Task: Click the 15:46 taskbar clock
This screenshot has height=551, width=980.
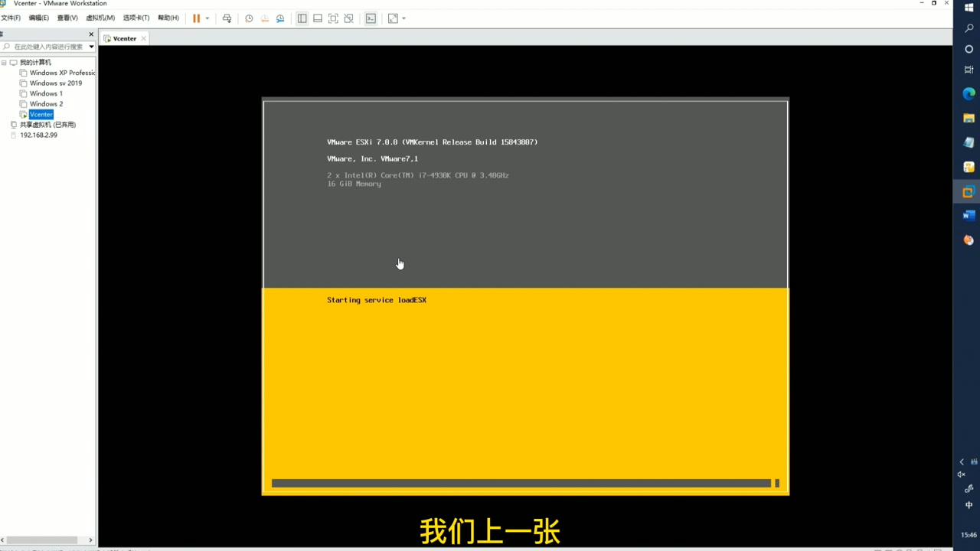Action: (x=969, y=535)
